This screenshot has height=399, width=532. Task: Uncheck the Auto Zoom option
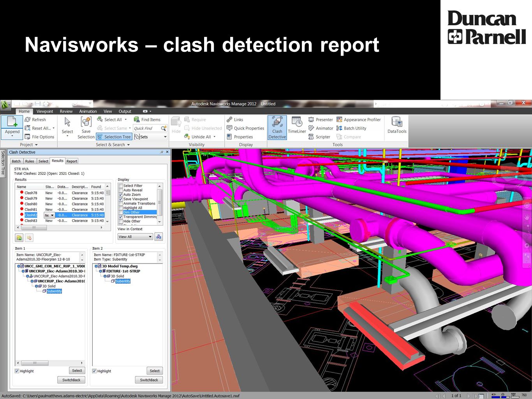[x=121, y=195]
